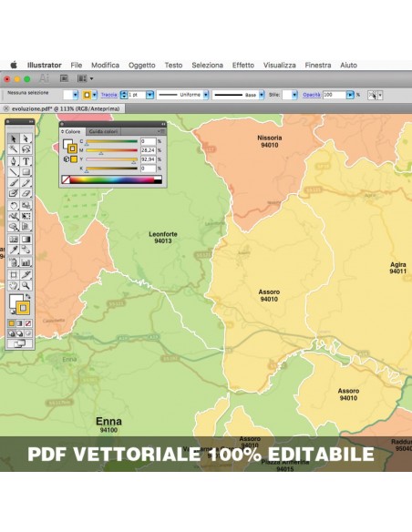The height and width of the screenshot is (532, 412).
Task: Open the Uniforme width profile dropdown
Action: point(206,95)
